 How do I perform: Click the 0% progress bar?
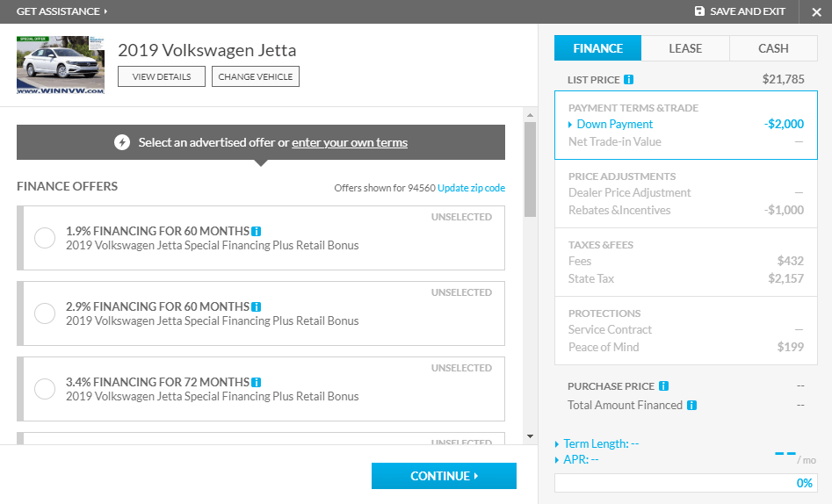click(686, 483)
